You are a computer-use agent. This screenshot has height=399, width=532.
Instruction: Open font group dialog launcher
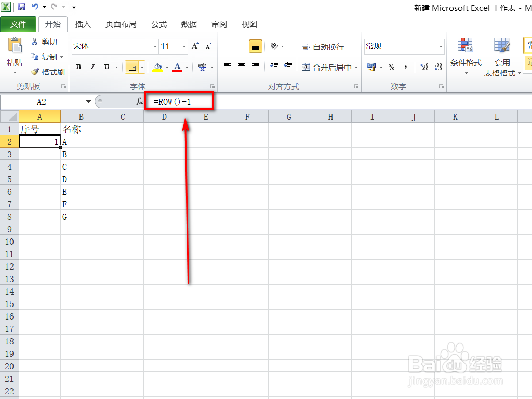point(212,86)
